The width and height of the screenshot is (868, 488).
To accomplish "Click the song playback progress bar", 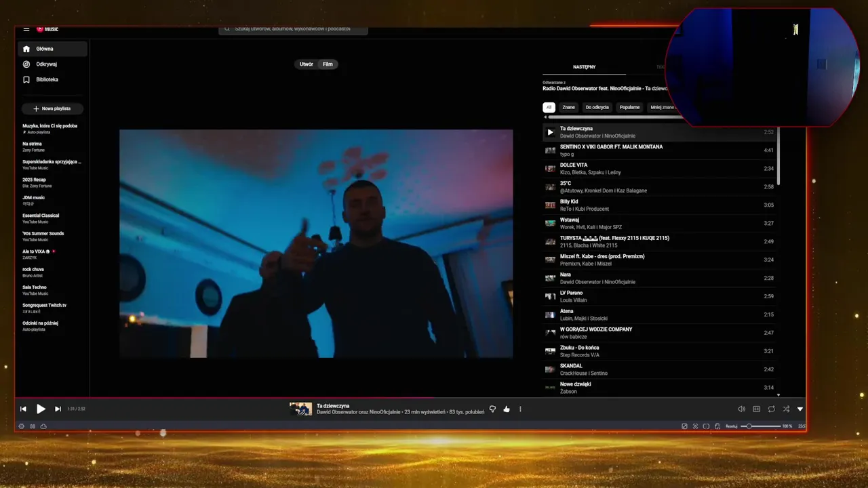I will 410,398.
